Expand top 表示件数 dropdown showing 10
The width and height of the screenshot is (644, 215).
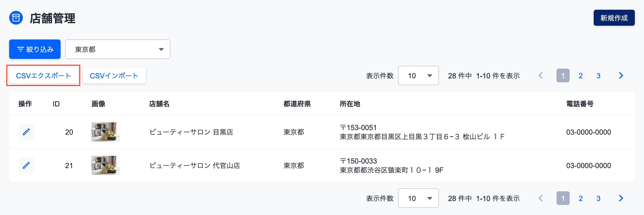418,75
